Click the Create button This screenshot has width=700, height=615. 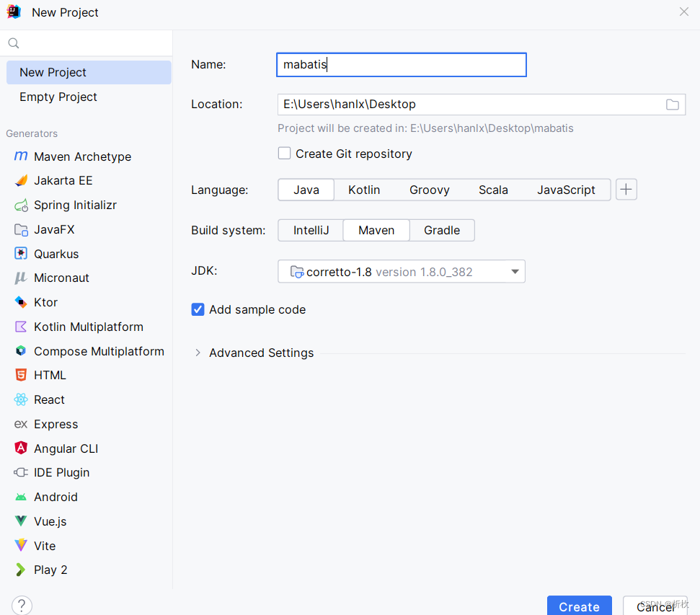580,606
